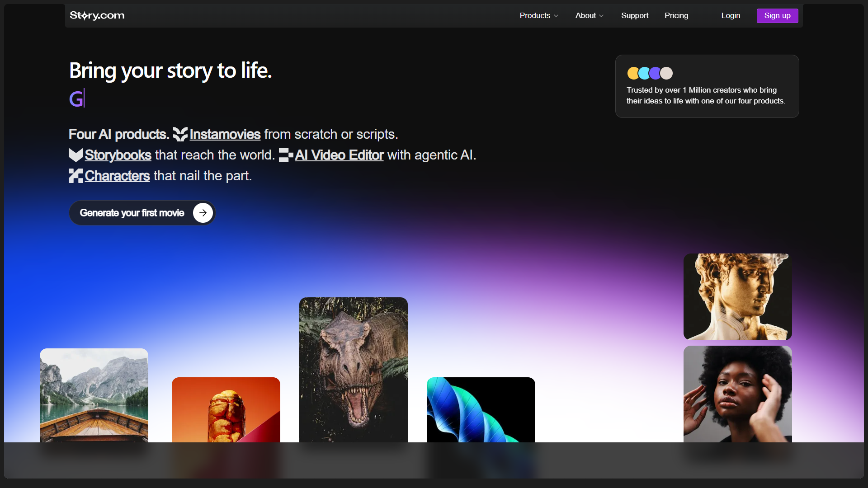Click the Instamovies product icon
868x488 pixels.
(x=180, y=134)
